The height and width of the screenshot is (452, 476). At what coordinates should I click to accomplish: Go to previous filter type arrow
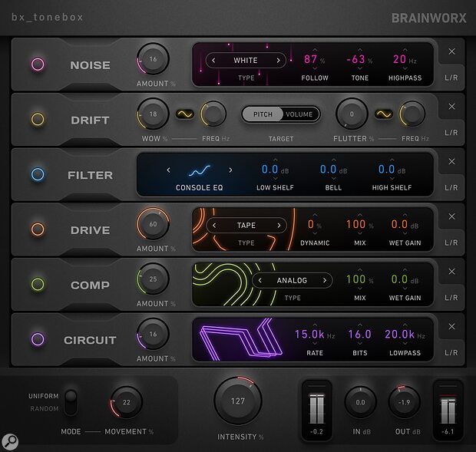[x=168, y=170]
